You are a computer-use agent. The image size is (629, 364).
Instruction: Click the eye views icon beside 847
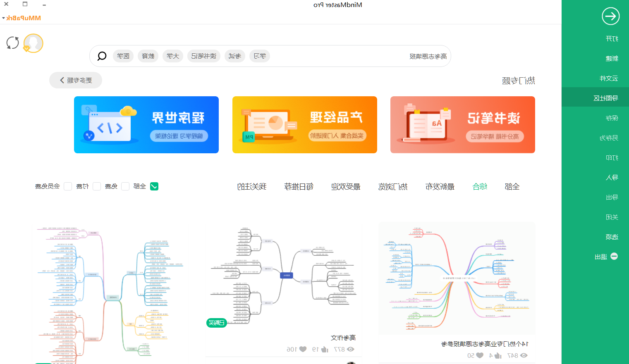tap(524, 355)
